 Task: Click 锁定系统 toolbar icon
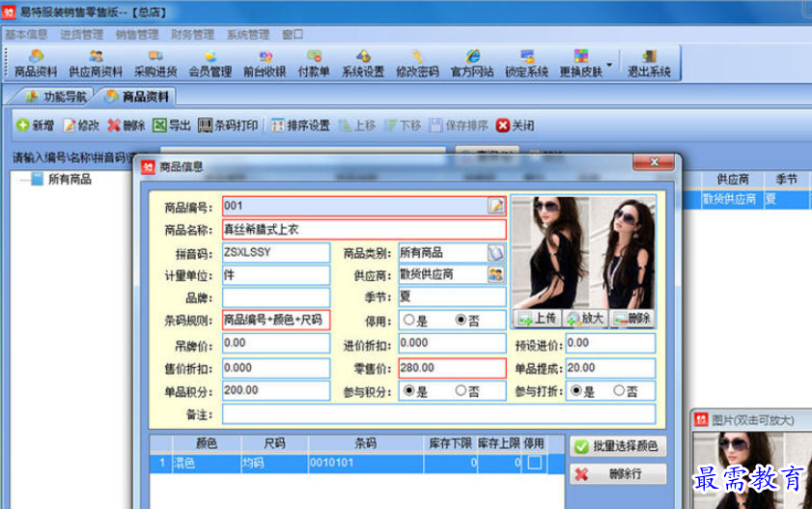pyautogui.click(x=526, y=64)
